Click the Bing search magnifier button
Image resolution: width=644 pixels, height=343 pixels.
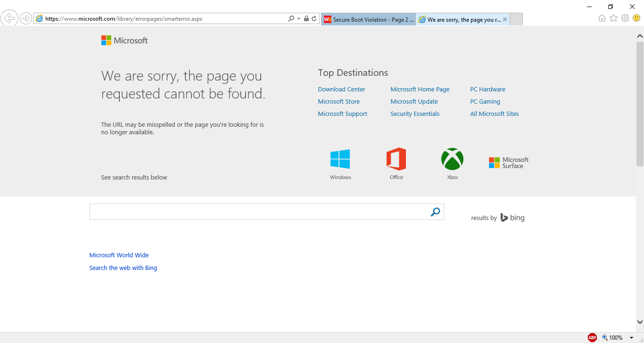435,212
